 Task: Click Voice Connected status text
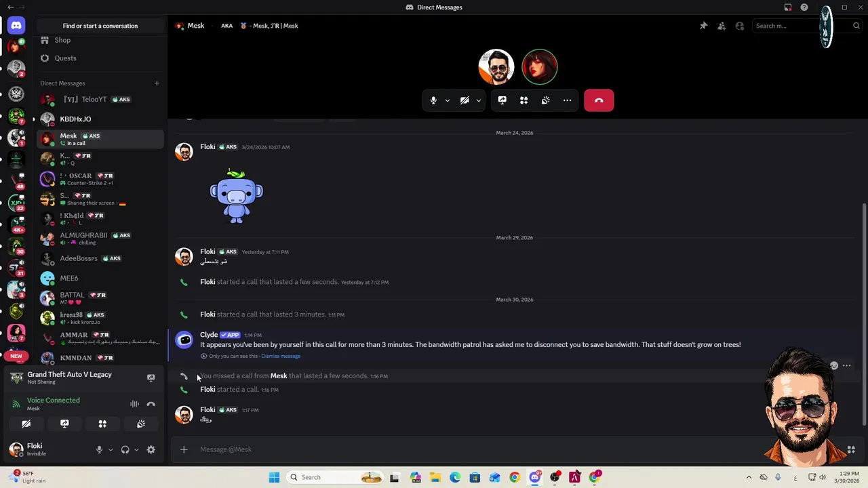[53, 400]
